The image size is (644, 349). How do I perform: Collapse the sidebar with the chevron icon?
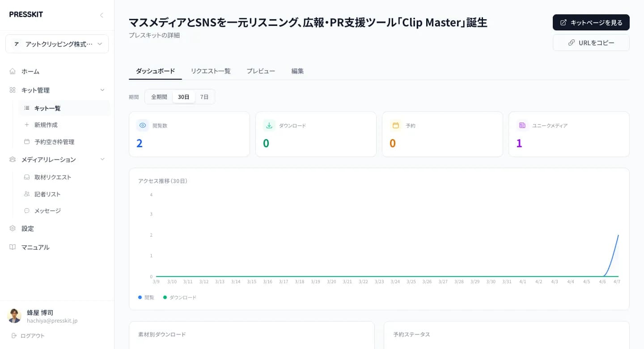102,15
